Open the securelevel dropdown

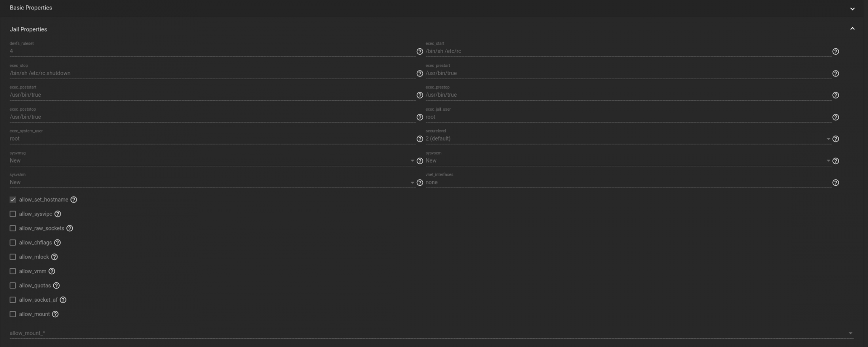tap(628, 139)
